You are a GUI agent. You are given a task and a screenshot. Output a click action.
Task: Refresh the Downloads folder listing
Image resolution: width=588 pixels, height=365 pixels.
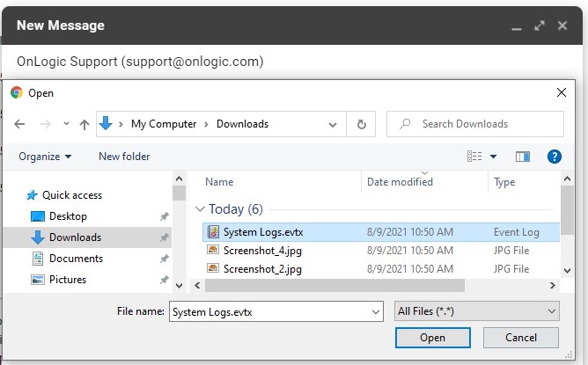coord(360,124)
